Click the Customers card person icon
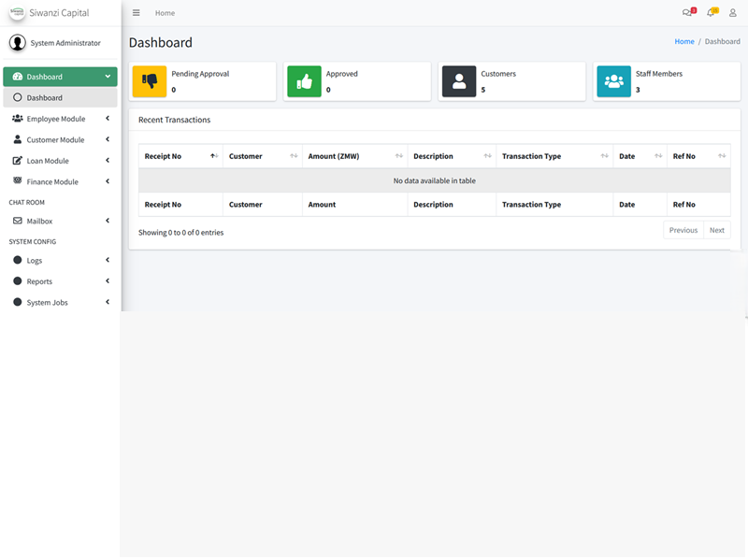Screen dimensions: 748x560 point(457,80)
